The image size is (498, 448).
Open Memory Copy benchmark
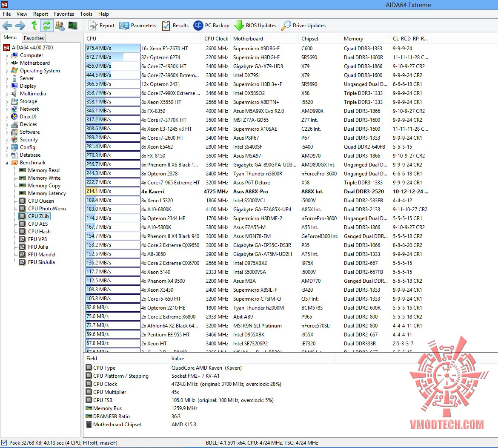click(x=40, y=186)
